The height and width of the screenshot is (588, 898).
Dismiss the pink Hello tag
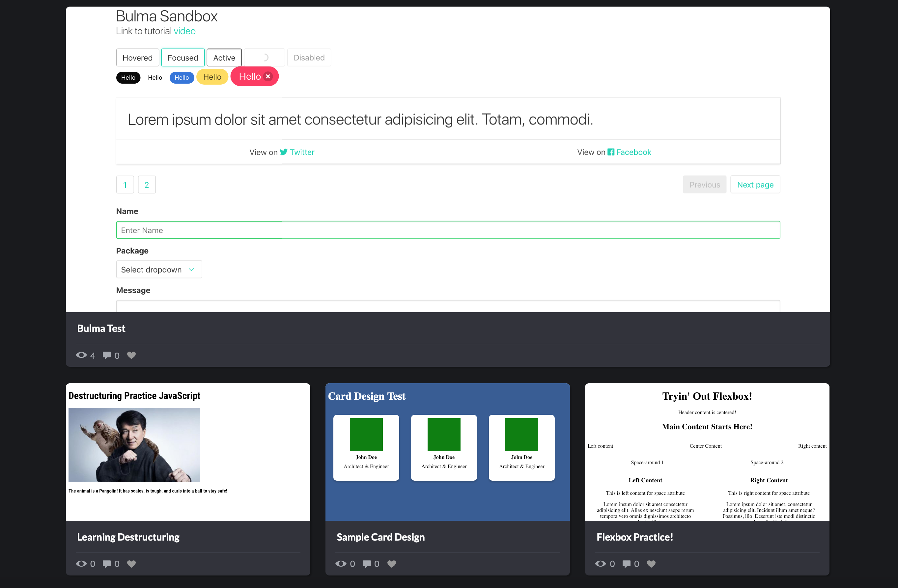[268, 76]
